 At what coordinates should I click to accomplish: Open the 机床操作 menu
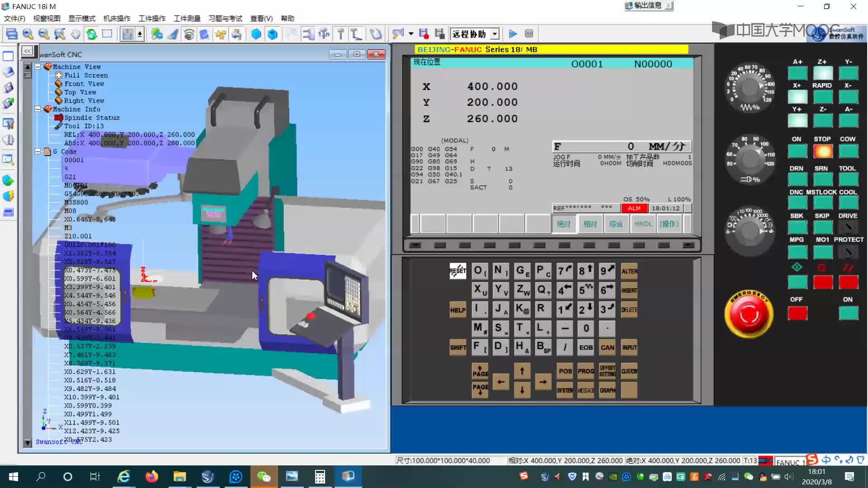(117, 19)
